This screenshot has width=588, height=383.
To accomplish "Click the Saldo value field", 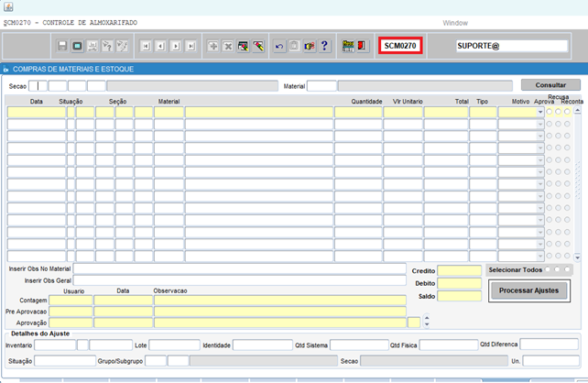I will coord(460,296).
